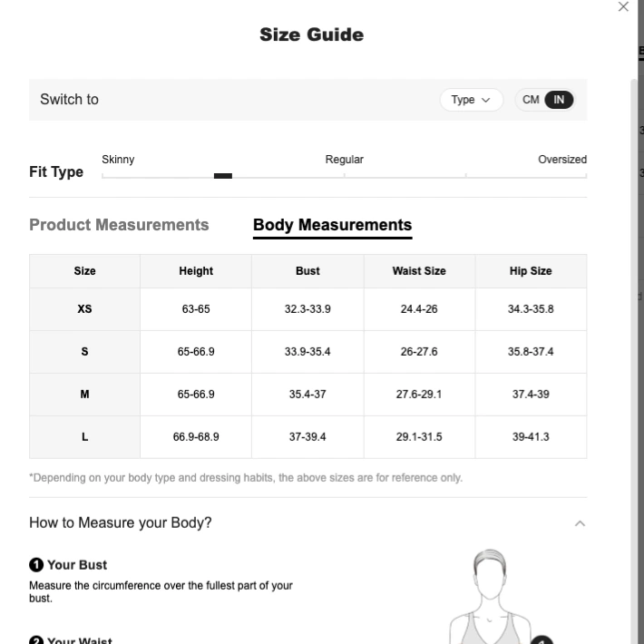The image size is (644, 644).
Task: Click the How to Measure your Body heading
Action: click(x=121, y=522)
